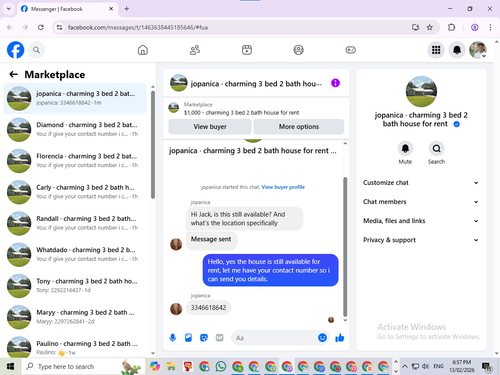The height and width of the screenshot is (375, 500).
Task: Attach a photo using the image icon
Action: (188, 338)
